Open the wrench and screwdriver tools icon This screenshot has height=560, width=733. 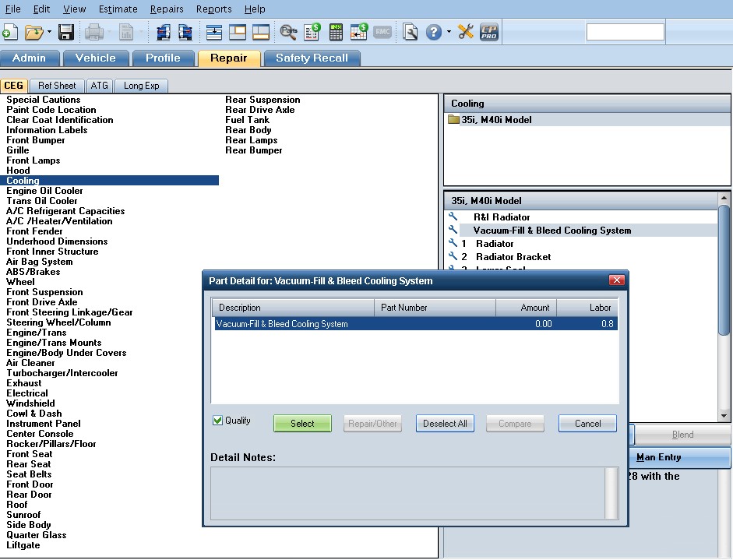pos(466,32)
